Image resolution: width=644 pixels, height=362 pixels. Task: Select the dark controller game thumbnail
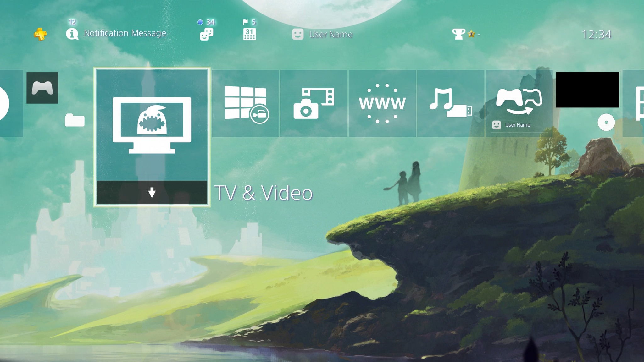pyautogui.click(x=42, y=88)
